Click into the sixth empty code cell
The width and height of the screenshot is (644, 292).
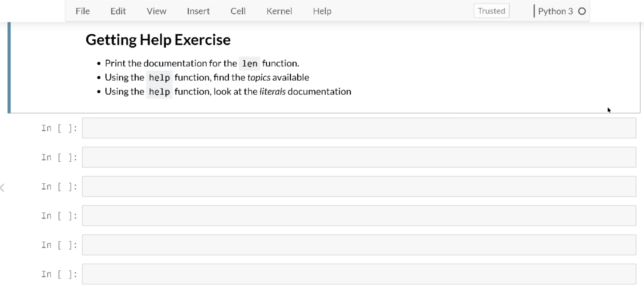[359, 274]
